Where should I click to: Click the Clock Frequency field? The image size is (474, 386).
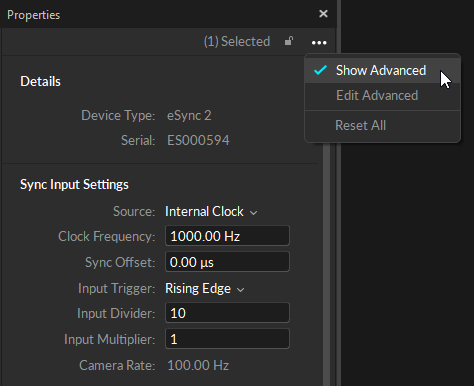coord(227,236)
